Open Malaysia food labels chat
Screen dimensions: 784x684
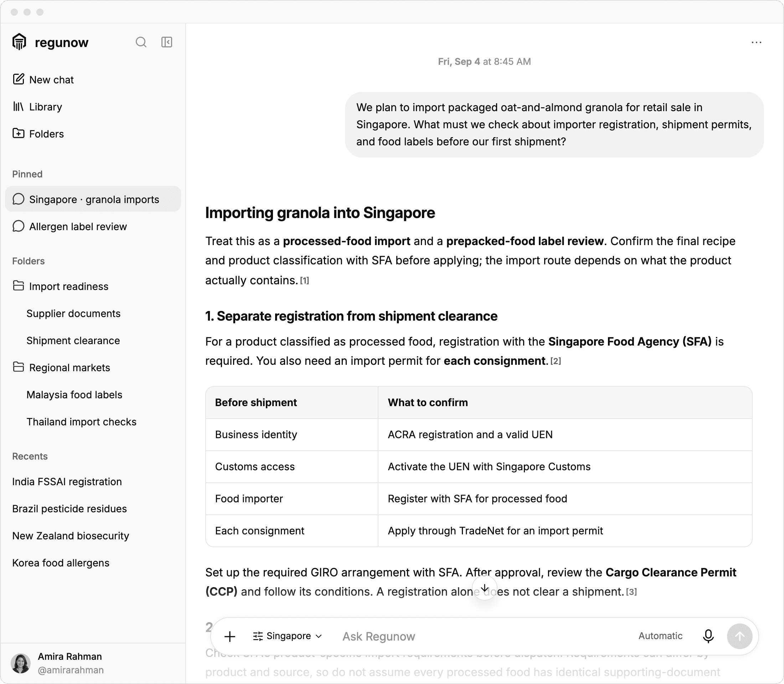[93, 395]
